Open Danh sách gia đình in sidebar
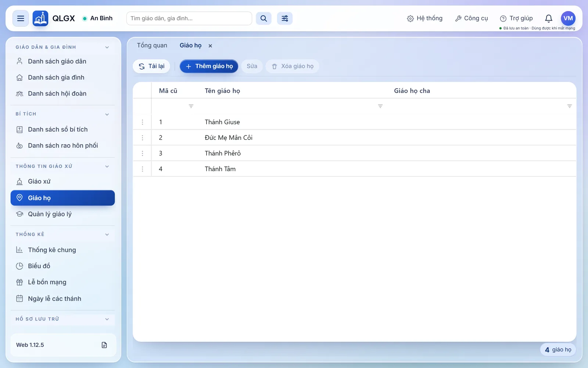This screenshot has height=368, width=588. click(x=63, y=78)
